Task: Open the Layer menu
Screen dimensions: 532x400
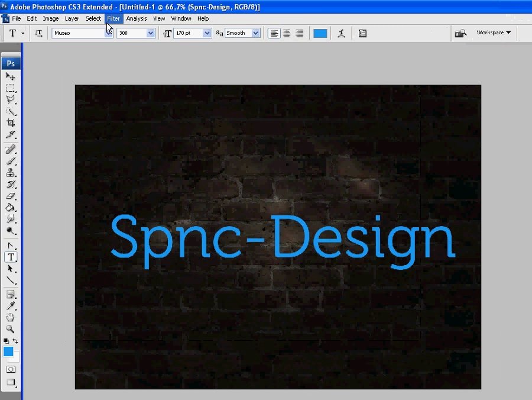Action: pyautogui.click(x=72, y=19)
